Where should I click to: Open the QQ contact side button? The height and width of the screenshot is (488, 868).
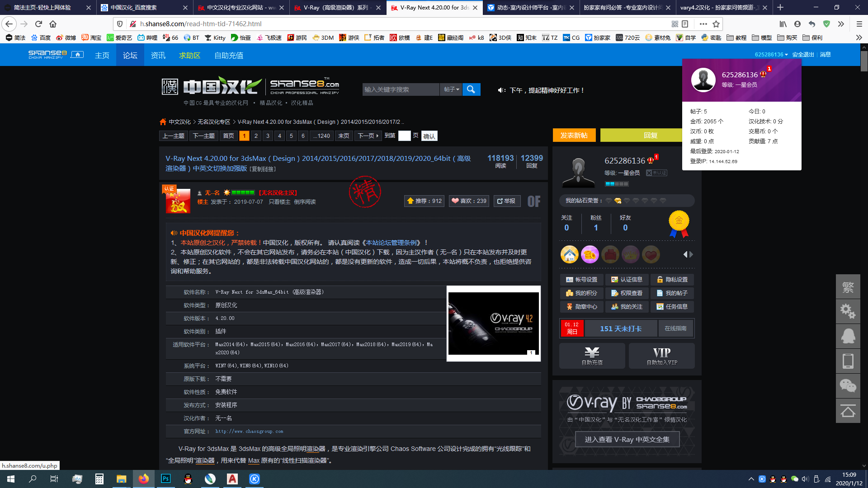(x=848, y=336)
